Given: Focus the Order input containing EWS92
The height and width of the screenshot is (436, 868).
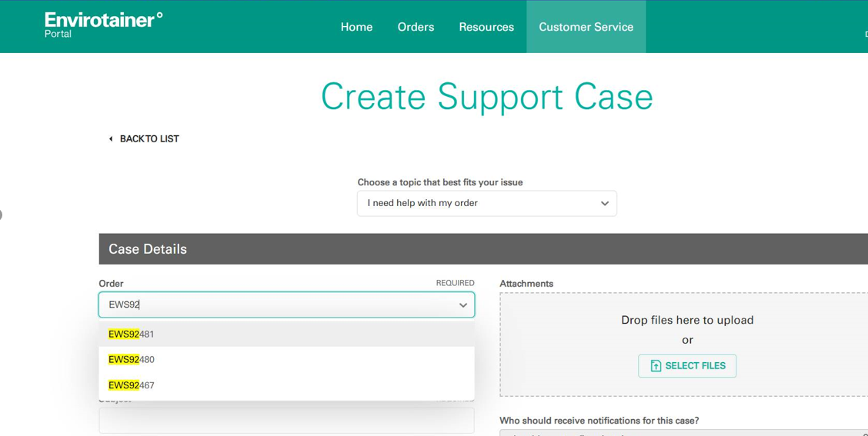Looking at the screenshot, I should [x=287, y=305].
